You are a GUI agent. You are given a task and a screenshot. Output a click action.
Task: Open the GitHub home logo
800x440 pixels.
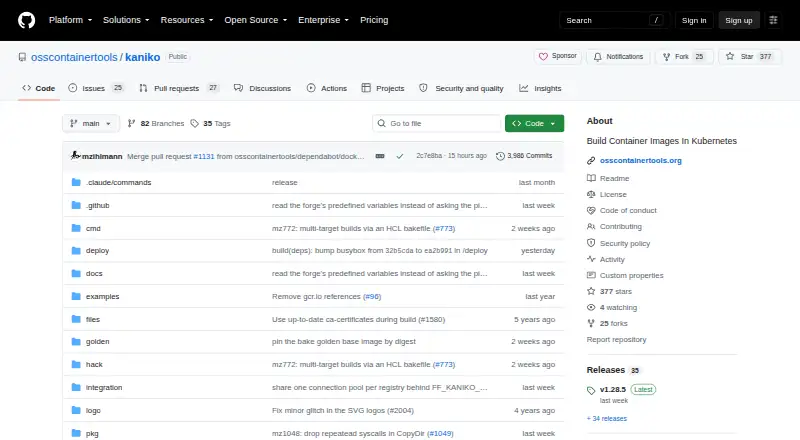27,20
